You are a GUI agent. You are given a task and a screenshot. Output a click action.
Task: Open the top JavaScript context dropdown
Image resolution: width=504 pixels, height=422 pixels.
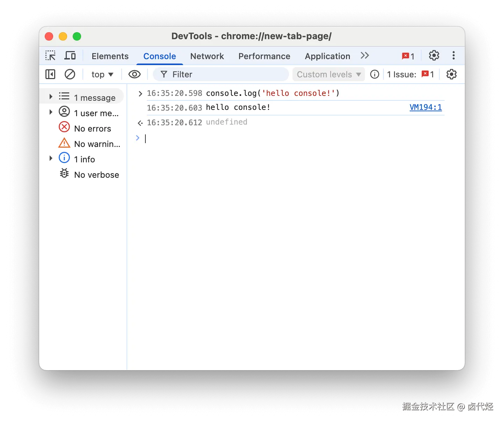[x=102, y=75]
